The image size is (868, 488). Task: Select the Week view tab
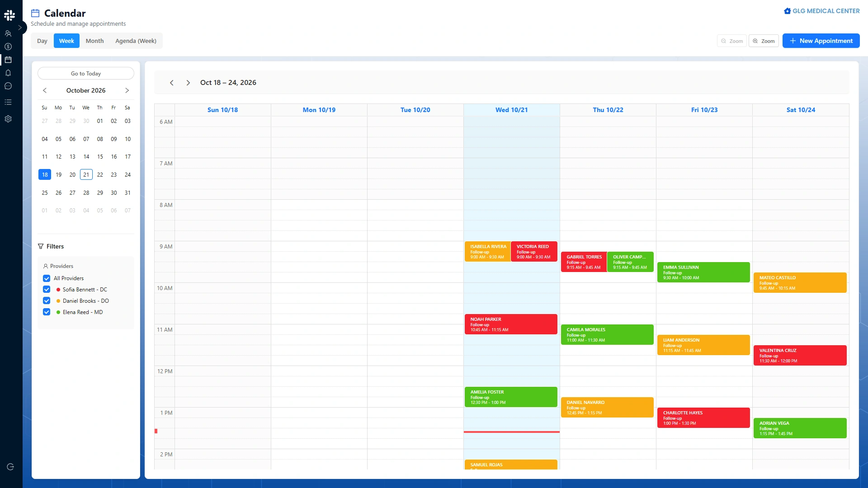pyautogui.click(x=66, y=41)
